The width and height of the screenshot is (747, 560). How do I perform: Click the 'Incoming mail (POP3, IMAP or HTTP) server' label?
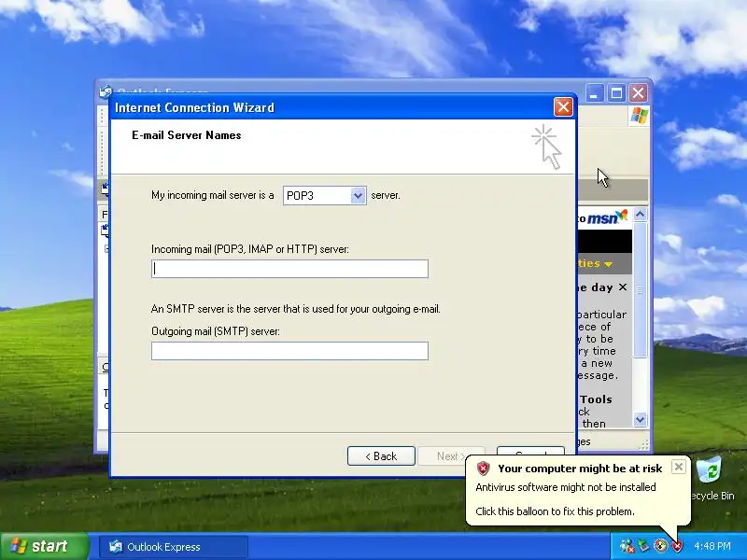(250, 249)
